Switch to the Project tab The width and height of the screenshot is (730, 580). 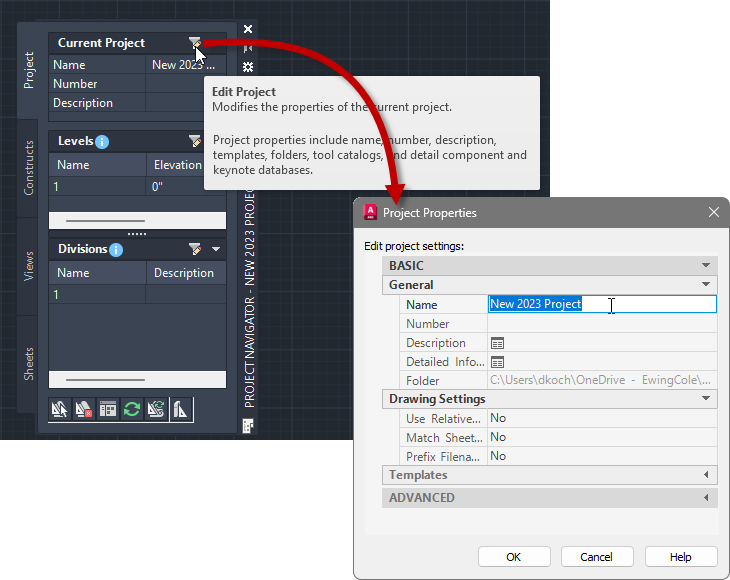click(28, 70)
